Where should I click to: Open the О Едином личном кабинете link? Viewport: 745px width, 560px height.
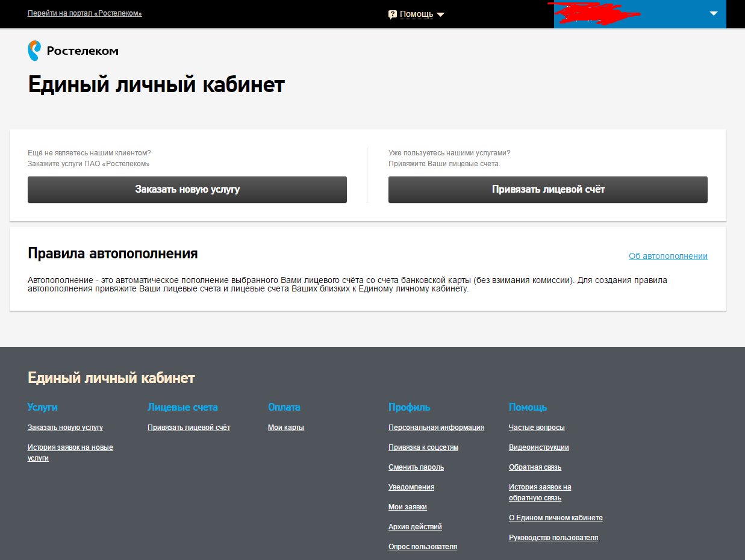pos(556,518)
